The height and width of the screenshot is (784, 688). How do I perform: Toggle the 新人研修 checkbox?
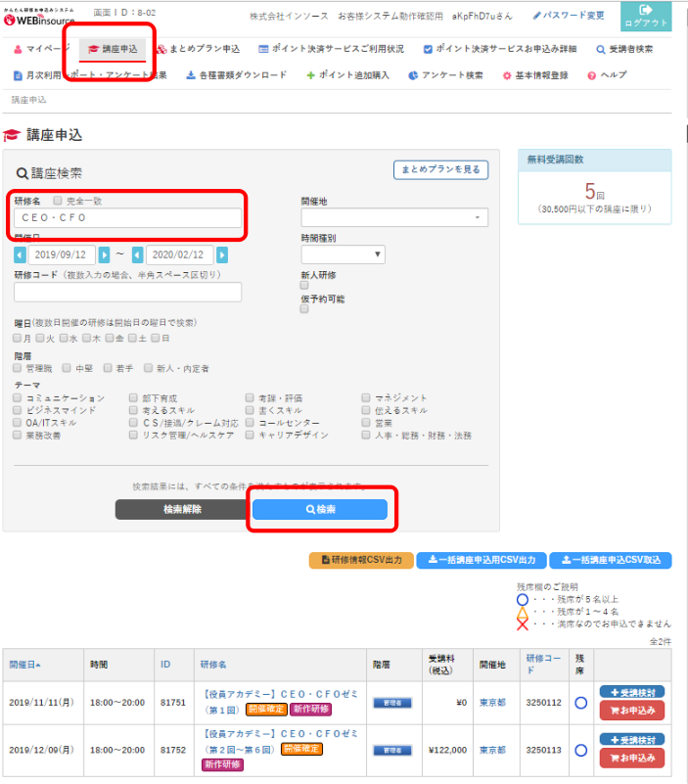(304, 285)
